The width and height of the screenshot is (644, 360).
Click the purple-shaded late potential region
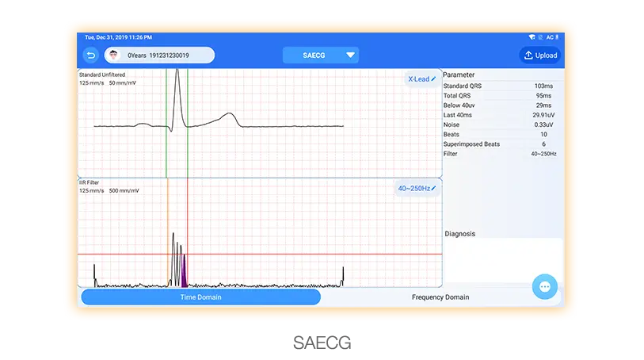(184, 271)
